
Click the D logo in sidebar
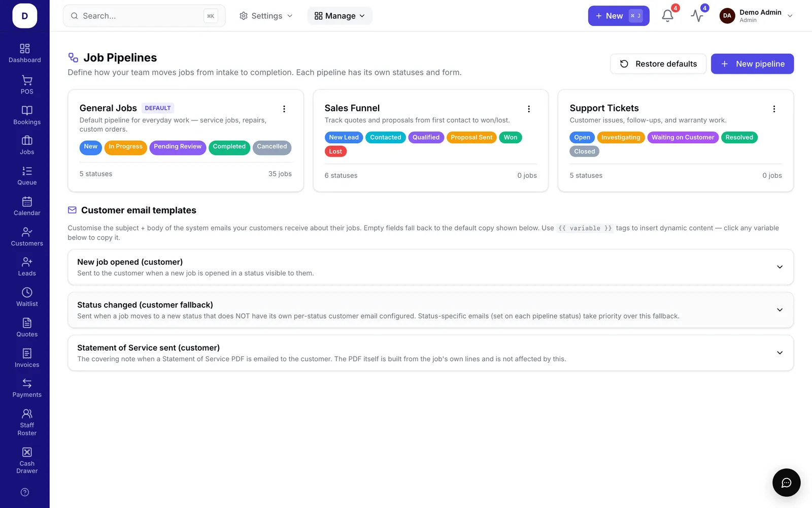(x=25, y=16)
